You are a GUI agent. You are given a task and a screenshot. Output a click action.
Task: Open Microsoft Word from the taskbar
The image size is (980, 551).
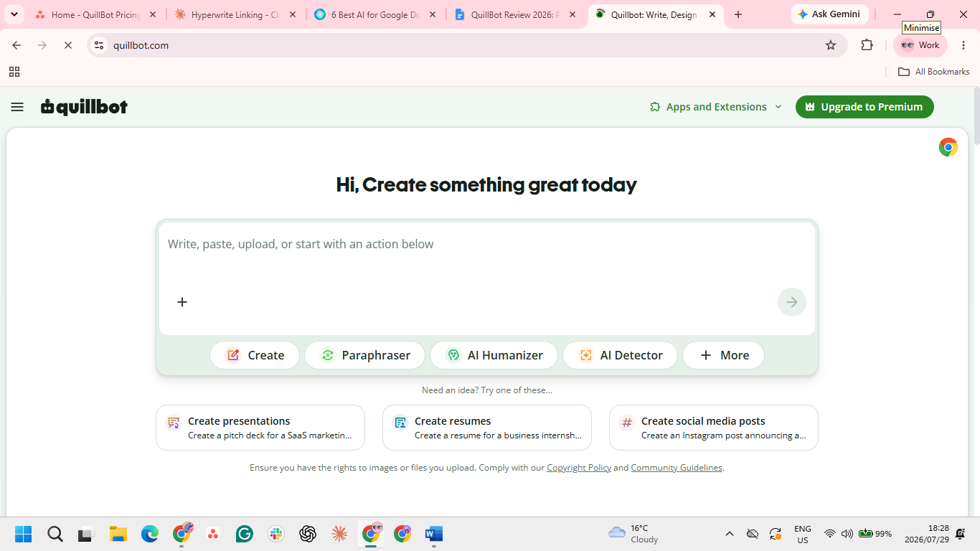434,534
